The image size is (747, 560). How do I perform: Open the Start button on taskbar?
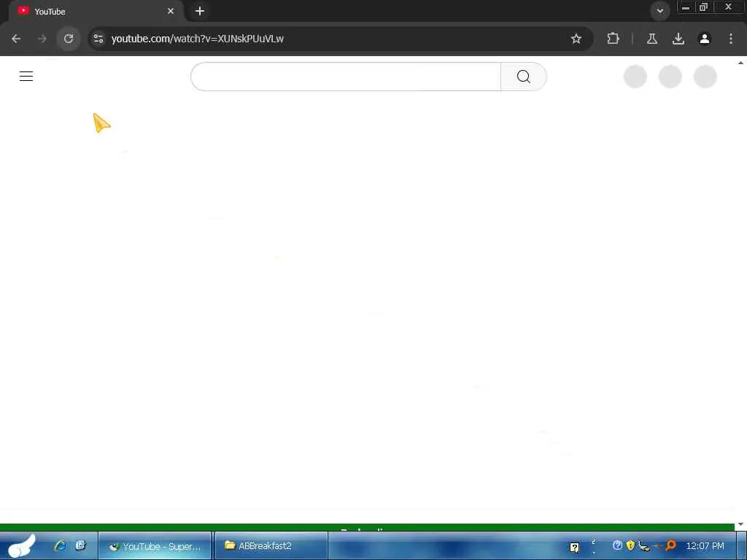coord(21,545)
